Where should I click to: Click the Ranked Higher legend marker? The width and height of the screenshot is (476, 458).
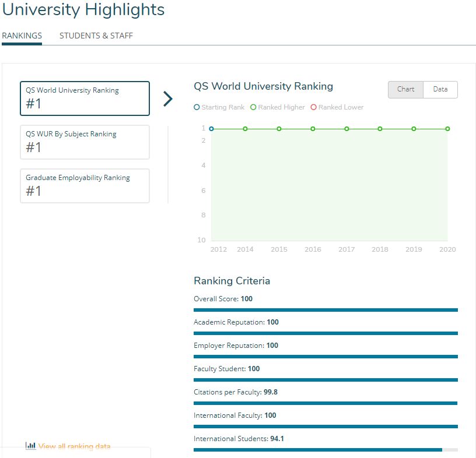(253, 107)
